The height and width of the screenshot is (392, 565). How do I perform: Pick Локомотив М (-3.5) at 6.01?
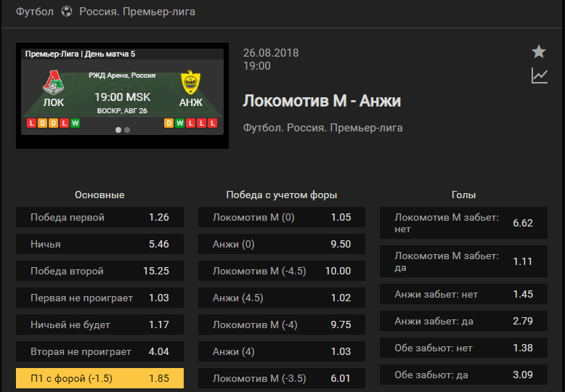282,378
